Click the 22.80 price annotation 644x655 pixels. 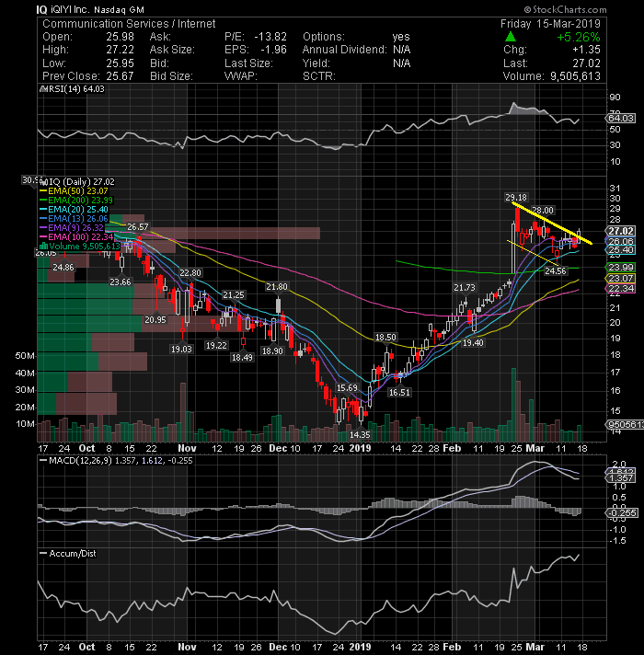[x=190, y=273]
